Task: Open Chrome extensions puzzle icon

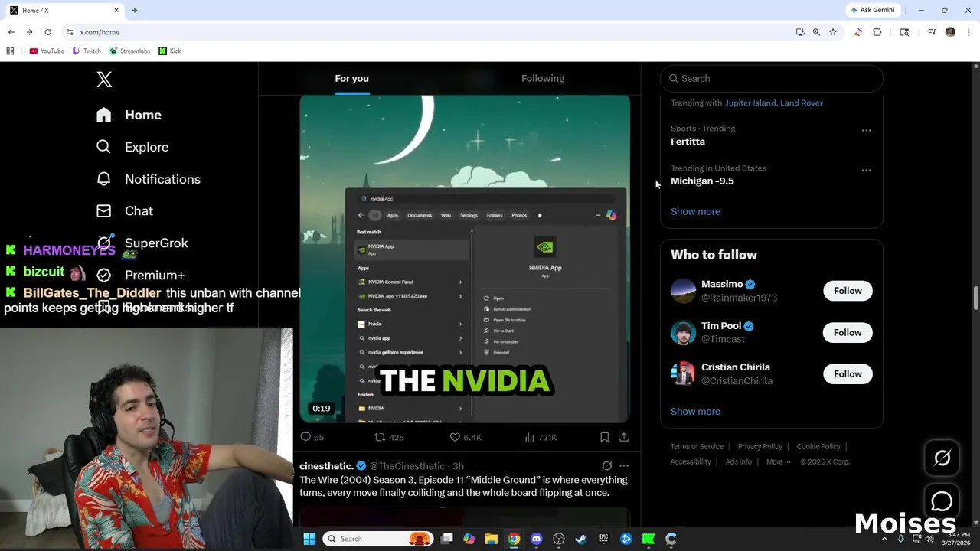Action: pyautogui.click(x=877, y=32)
